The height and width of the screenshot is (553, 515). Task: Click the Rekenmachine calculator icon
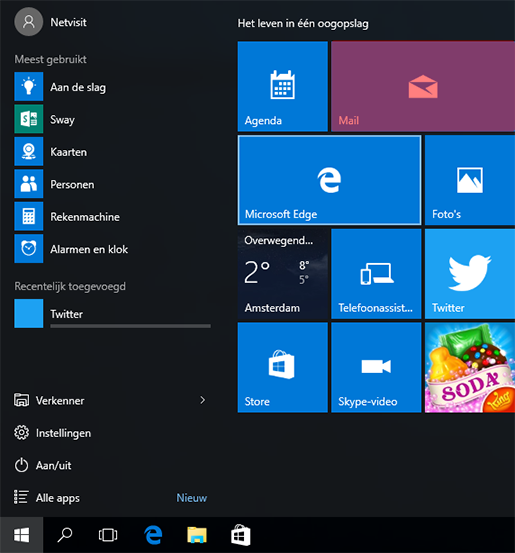pyautogui.click(x=29, y=217)
